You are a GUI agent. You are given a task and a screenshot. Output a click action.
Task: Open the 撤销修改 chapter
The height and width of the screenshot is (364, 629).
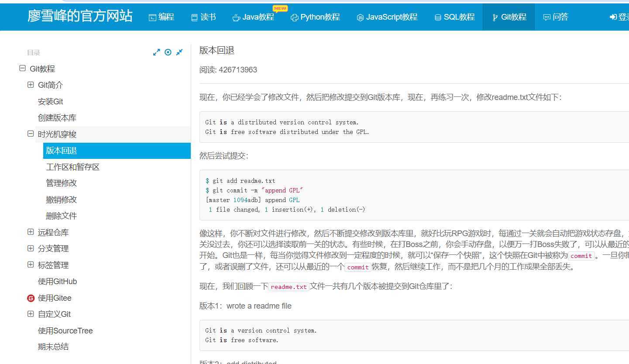pos(62,200)
